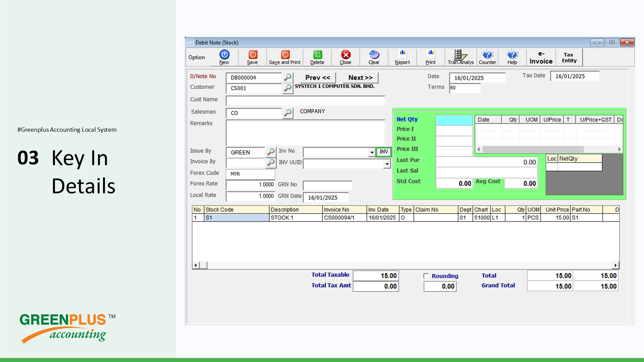This screenshot has height=362, width=644.
Task: Click the e-Invoice toolbar button
Action: click(x=541, y=57)
